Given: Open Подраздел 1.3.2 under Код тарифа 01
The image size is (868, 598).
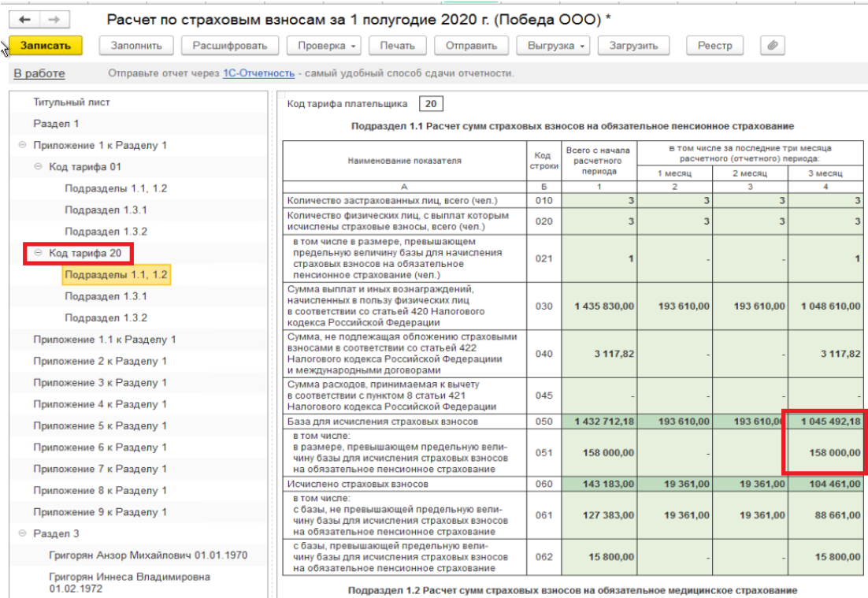Looking at the screenshot, I should tap(106, 232).
